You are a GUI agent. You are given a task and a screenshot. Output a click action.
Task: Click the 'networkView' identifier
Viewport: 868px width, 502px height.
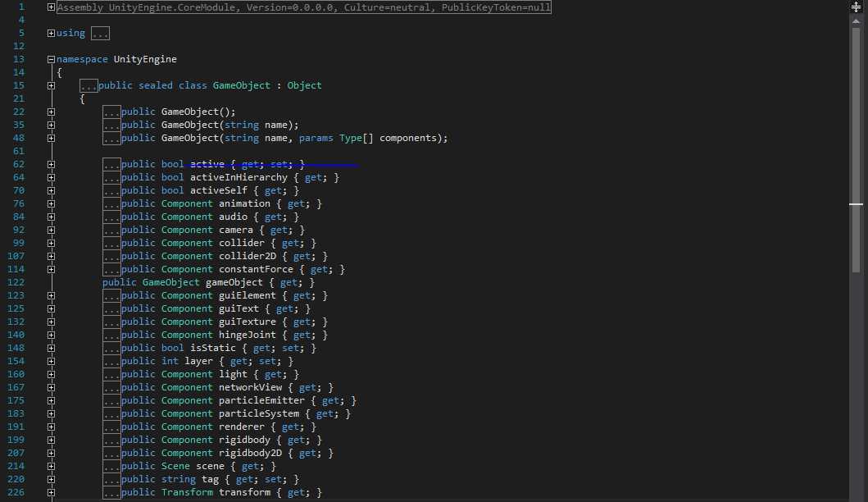click(250, 387)
